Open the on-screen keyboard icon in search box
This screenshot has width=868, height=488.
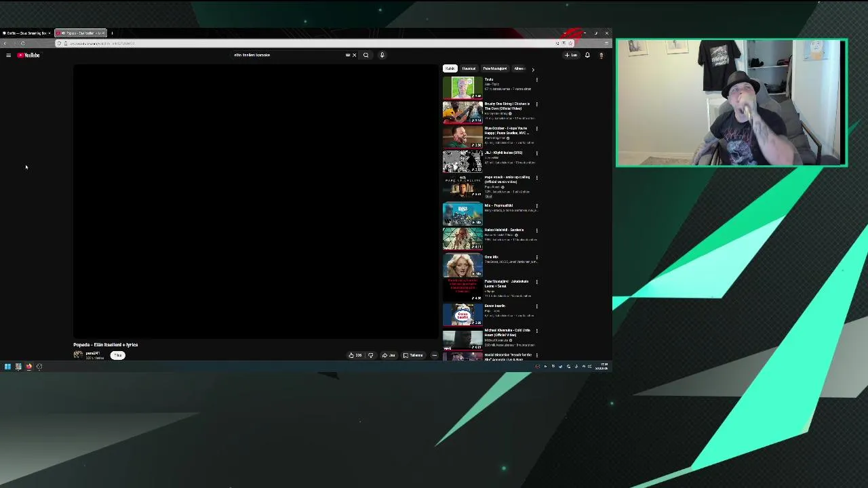pyautogui.click(x=348, y=56)
